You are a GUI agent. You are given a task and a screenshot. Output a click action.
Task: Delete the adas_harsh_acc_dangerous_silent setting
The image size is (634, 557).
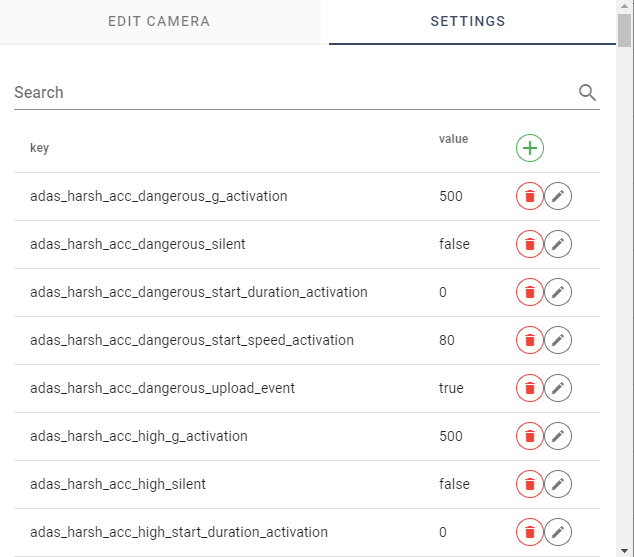529,244
